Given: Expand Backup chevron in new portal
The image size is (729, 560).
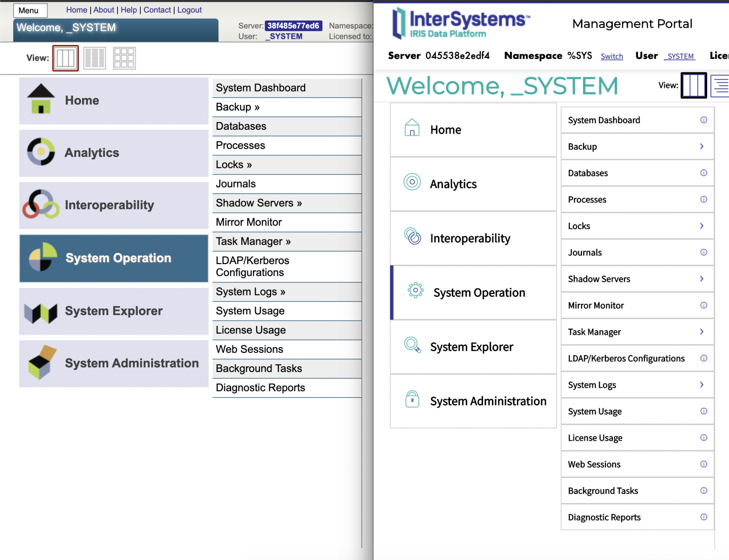Looking at the screenshot, I should (x=701, y=147).
